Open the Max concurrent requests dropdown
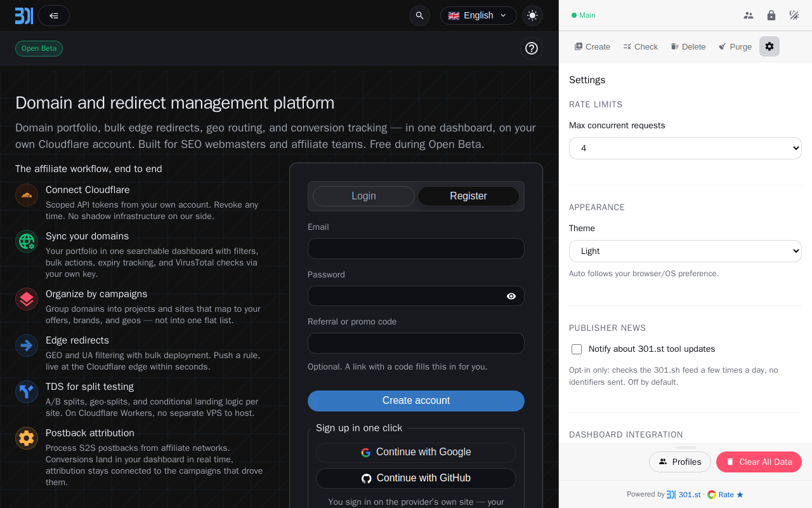Image resolution: width=812 pixels, height=508 pixels. point(685,148)
